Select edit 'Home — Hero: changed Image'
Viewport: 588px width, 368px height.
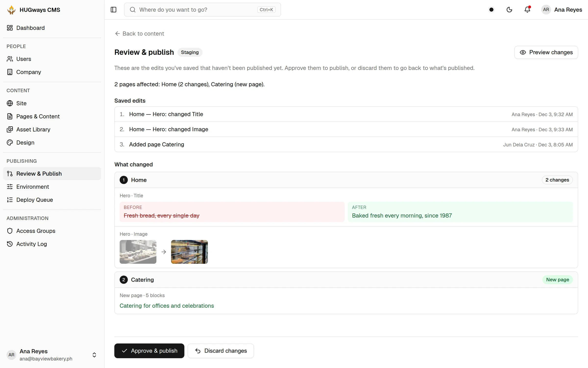click(346, 129)
